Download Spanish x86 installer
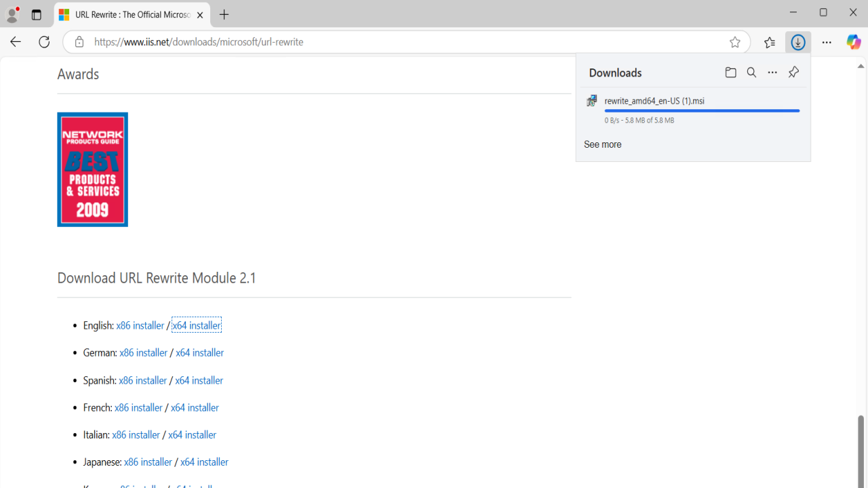The image size is (868, 488). click(x=142, y=380)
